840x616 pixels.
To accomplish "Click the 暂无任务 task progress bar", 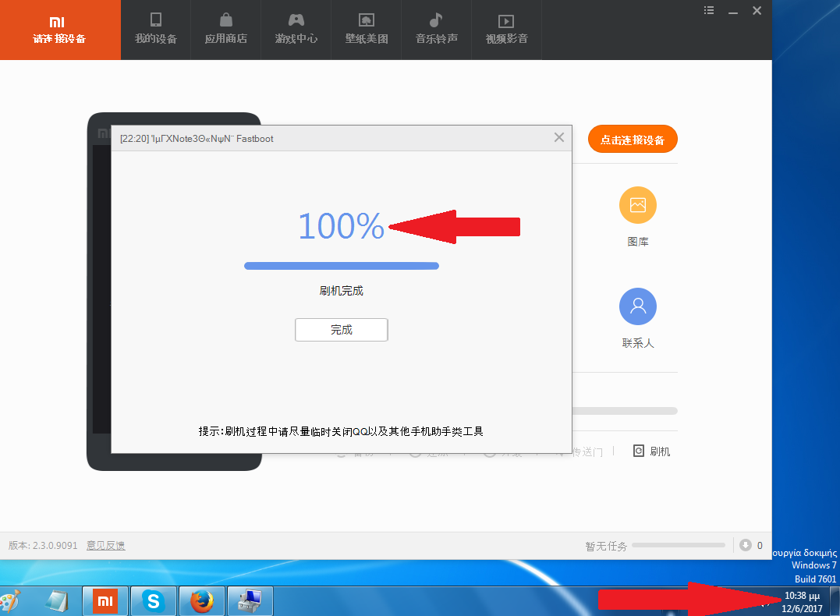I will click(679, 545).
